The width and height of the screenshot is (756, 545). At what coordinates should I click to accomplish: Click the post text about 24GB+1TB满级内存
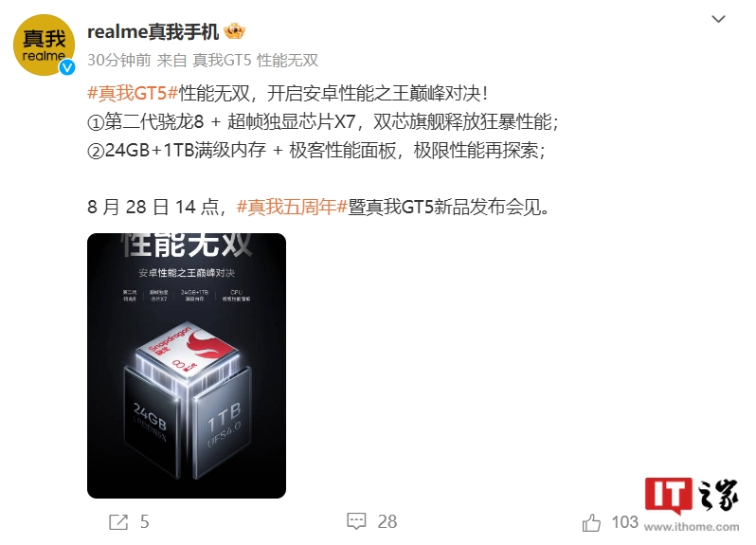pyautogui.click(x=316, y=151)
